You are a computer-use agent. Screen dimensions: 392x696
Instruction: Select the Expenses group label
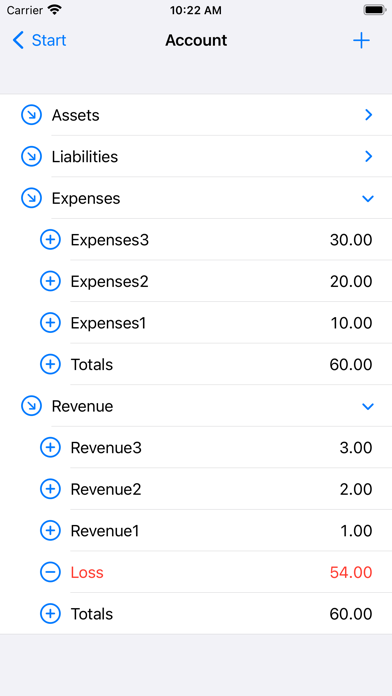point(86,198)
